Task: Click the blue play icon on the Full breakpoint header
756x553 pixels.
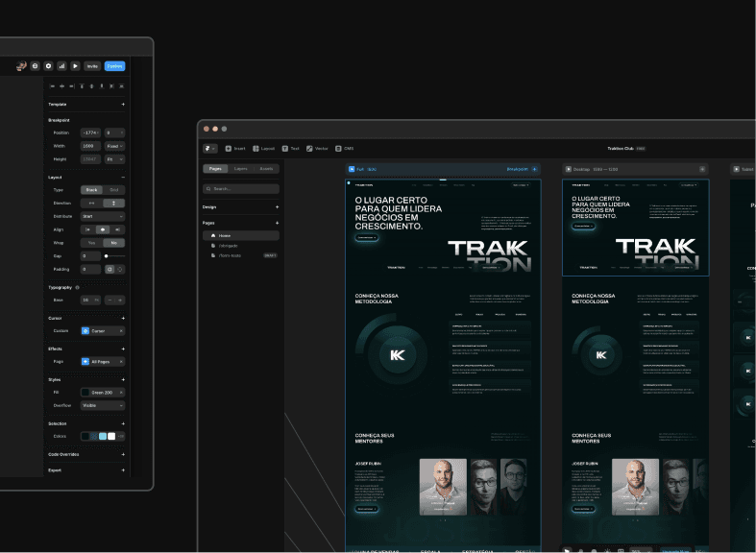Action: pyautogui.click(x=352, y=169)
